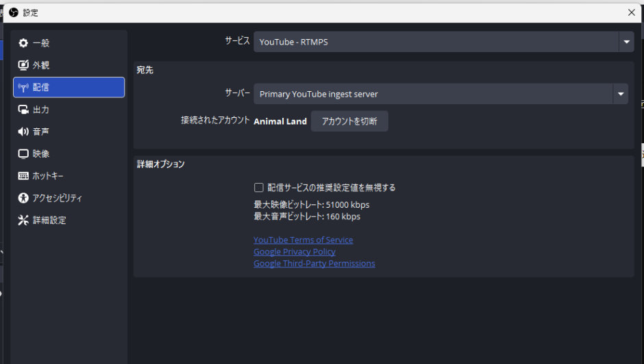
Task: Click the keyboard icon for ホットキー
Action: coord(23,176)
